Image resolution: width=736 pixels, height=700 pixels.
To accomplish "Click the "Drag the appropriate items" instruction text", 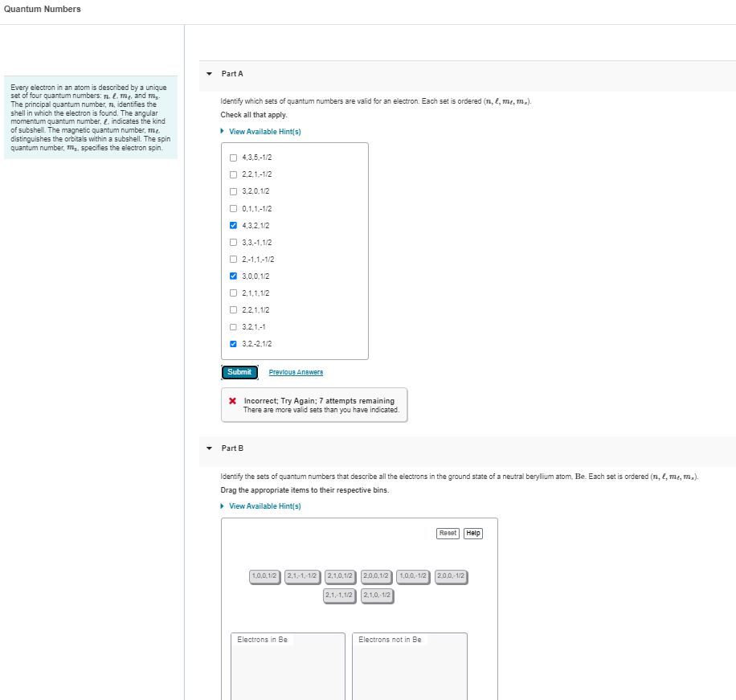I will (305, 490).
